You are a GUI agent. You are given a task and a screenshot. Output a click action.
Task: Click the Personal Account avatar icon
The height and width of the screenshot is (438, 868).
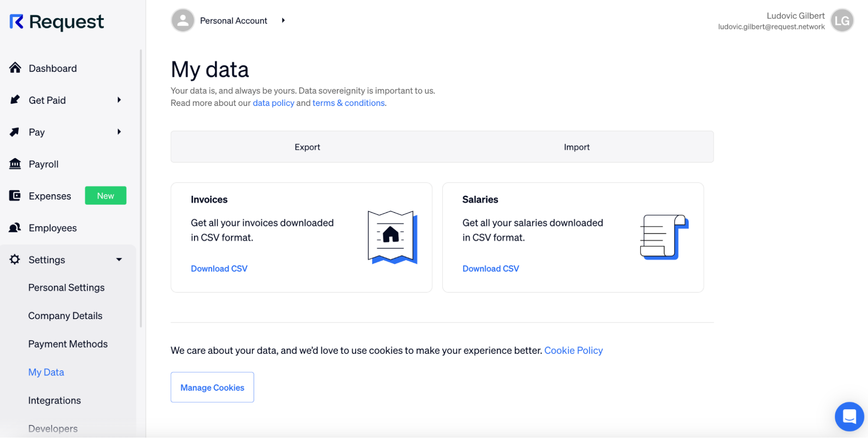pos(183,20)
